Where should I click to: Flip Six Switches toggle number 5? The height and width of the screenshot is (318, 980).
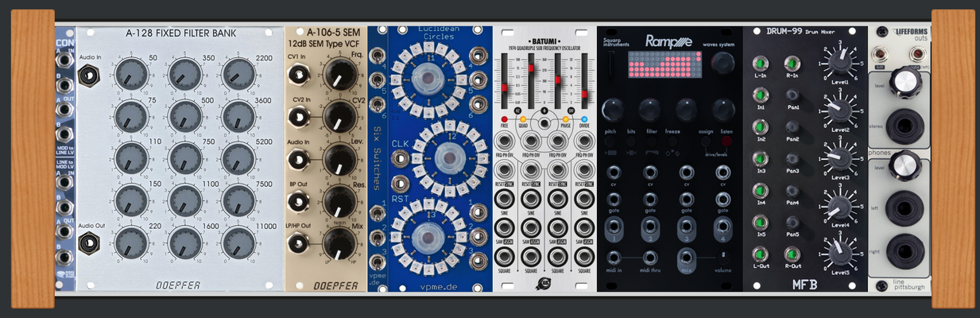[x=376, y=79]
